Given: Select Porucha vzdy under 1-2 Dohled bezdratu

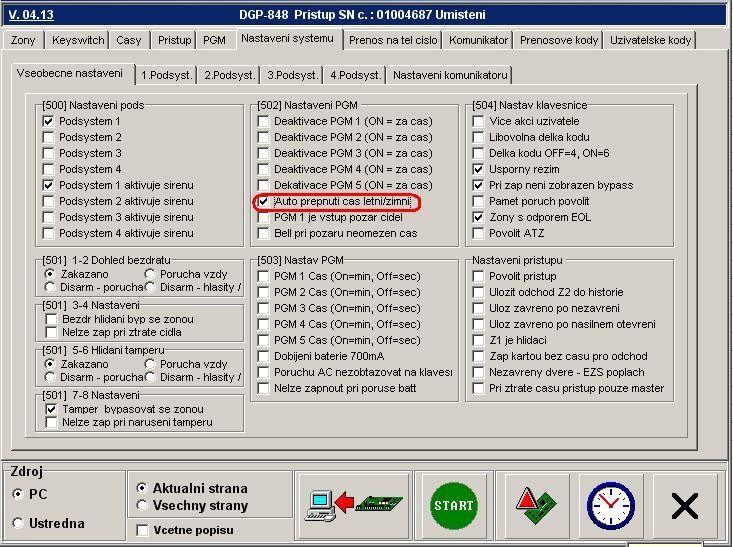Looking at the screenshot, I should 151,273.
